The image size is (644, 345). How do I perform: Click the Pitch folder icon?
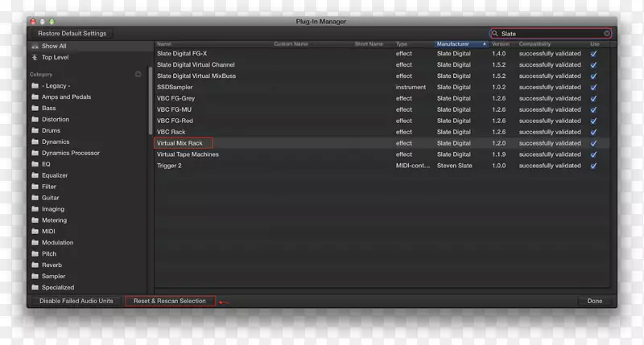[35, 254]
